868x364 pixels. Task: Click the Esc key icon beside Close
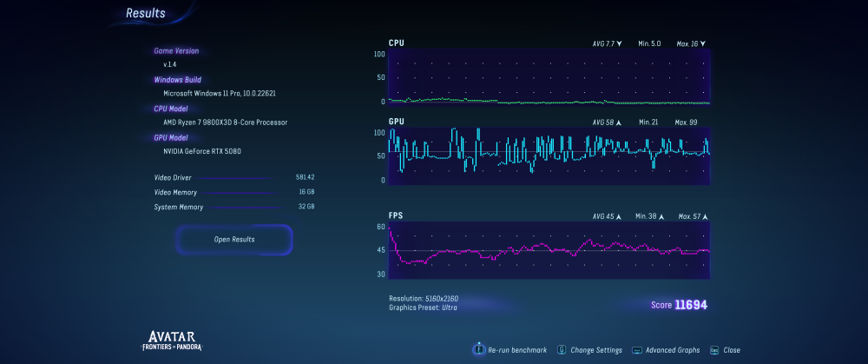click(x=714, y=350)
